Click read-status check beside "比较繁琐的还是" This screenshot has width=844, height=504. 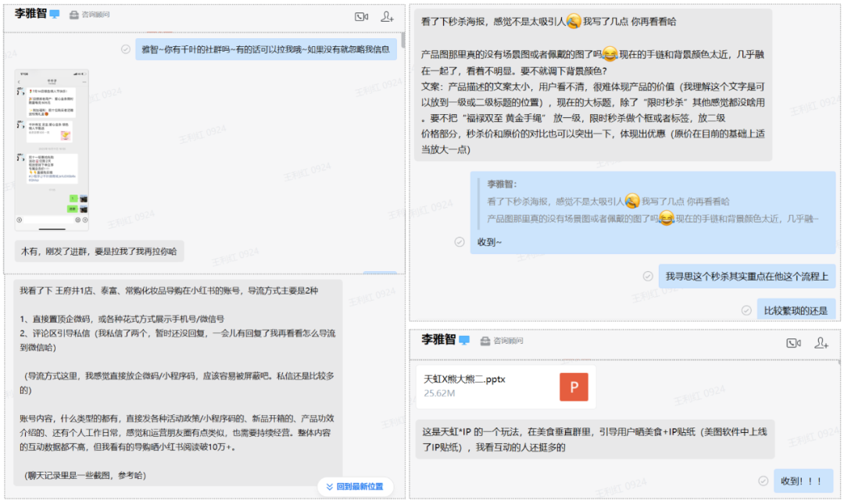[x=746, y=310]
